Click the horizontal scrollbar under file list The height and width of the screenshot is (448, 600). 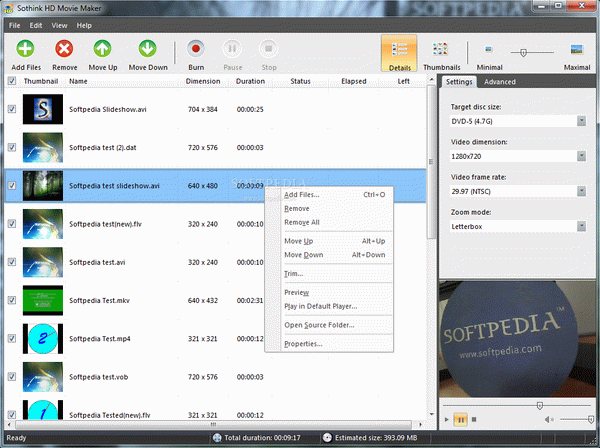click(213, 424)
